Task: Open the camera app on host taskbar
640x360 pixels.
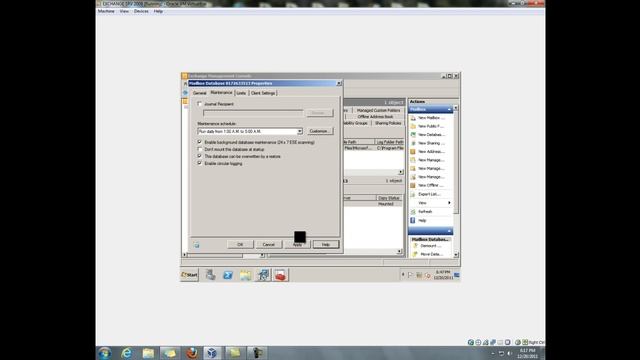Action: [x=257, y=353]
